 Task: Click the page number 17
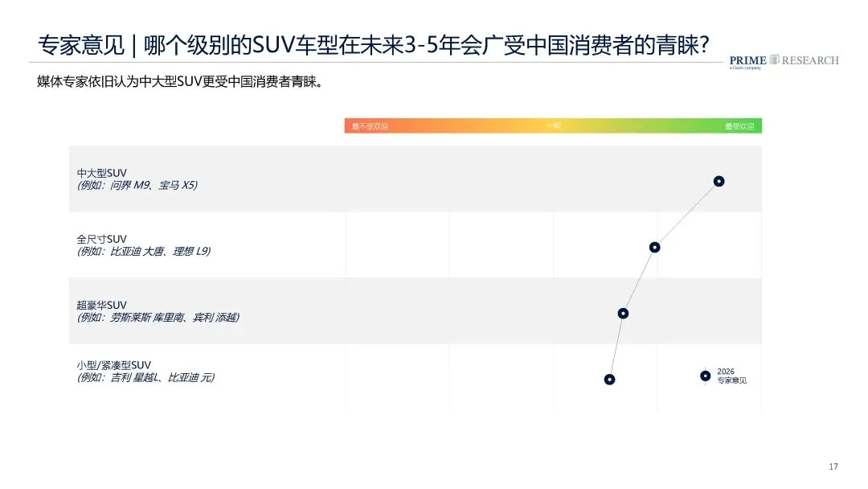pyautogui.click(x=833, y=467)
